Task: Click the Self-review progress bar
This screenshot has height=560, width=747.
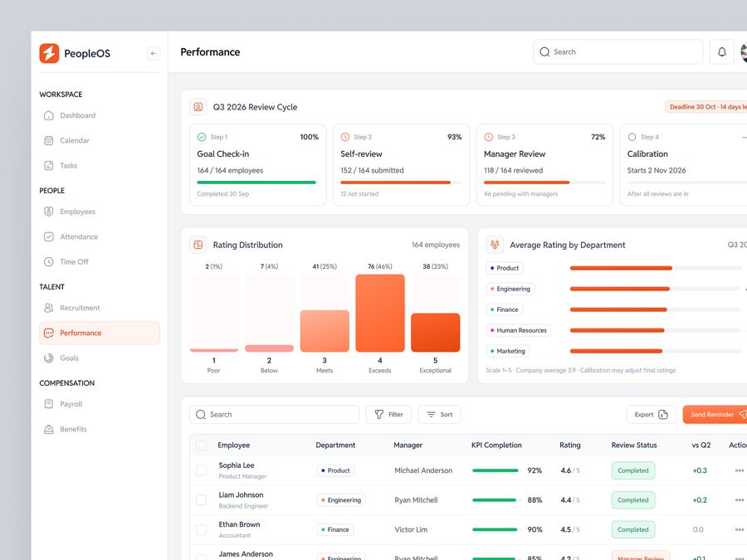Action: [x=401, y=183]
